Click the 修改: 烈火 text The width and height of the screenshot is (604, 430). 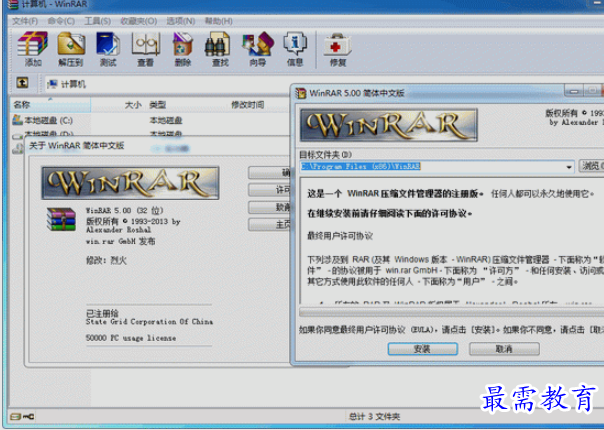point(106,260)
